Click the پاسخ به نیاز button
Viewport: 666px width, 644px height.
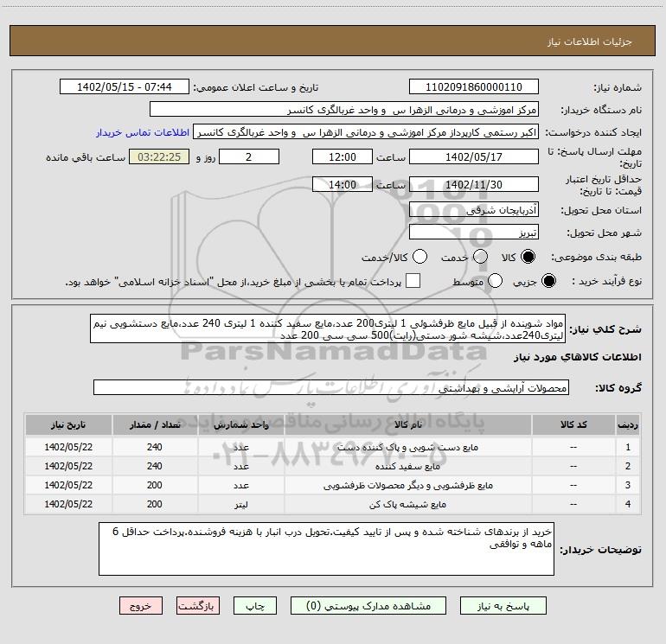coord(503,606)
